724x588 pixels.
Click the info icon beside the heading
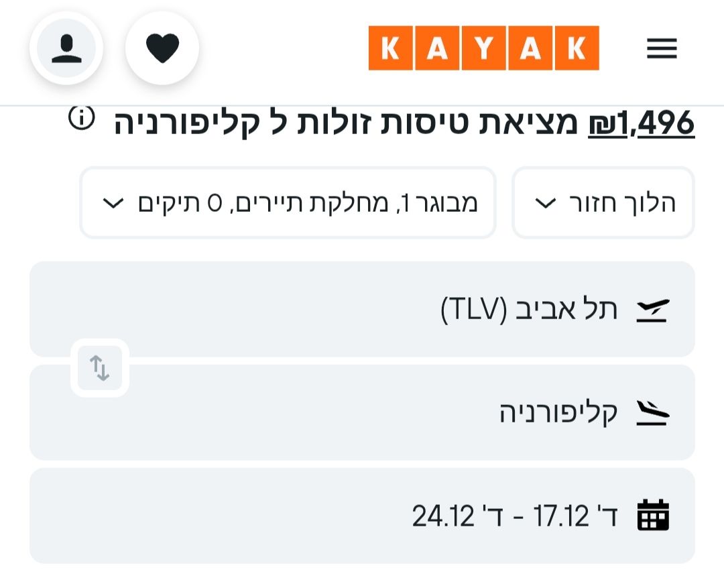click(x=82, y=119)
